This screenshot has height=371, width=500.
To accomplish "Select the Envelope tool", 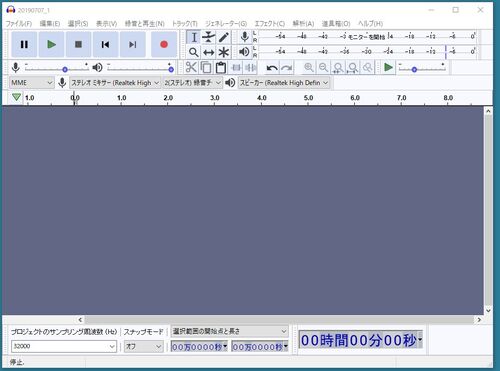I will point(209,37).
